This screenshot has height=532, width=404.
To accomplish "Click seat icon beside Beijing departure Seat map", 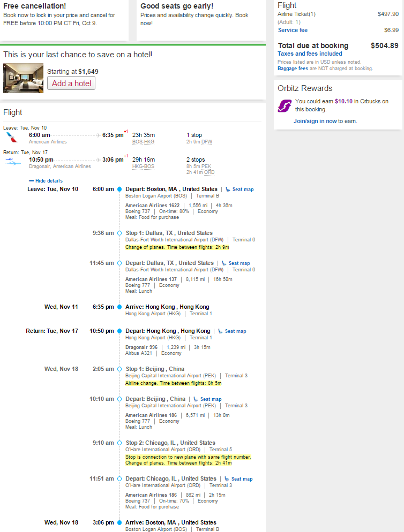I will pos(196,399).
